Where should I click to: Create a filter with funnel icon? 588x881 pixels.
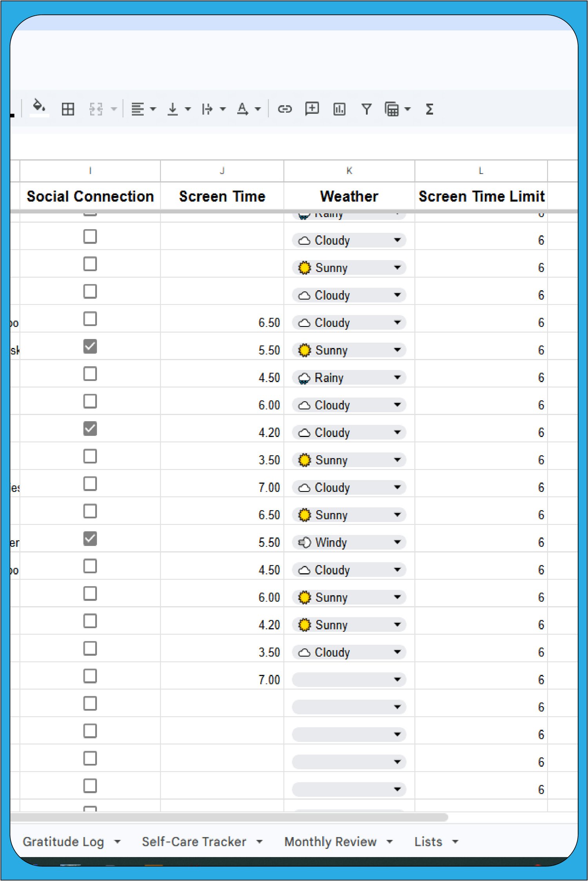366,109
